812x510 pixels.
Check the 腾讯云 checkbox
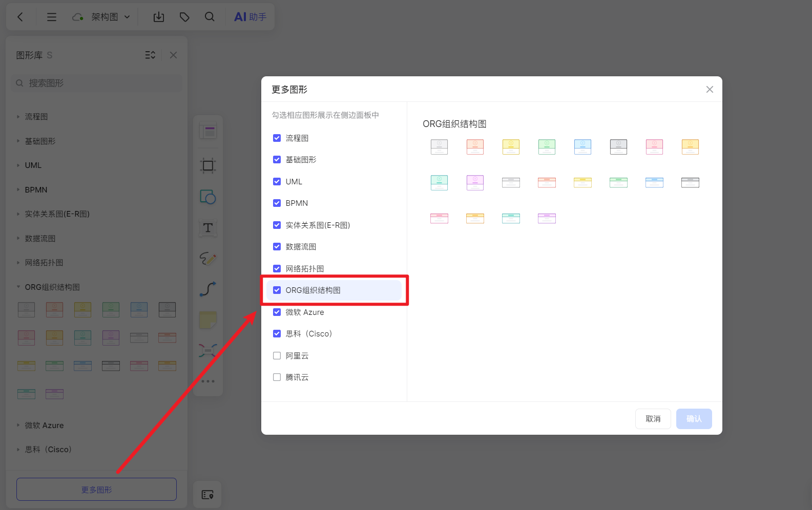pyautogui.click(x=277, y=377)
